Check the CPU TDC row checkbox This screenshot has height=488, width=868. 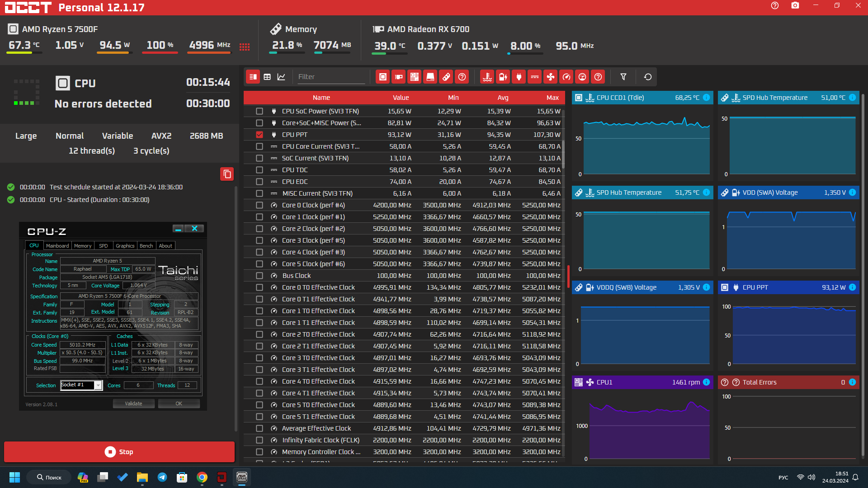(259, 170)
